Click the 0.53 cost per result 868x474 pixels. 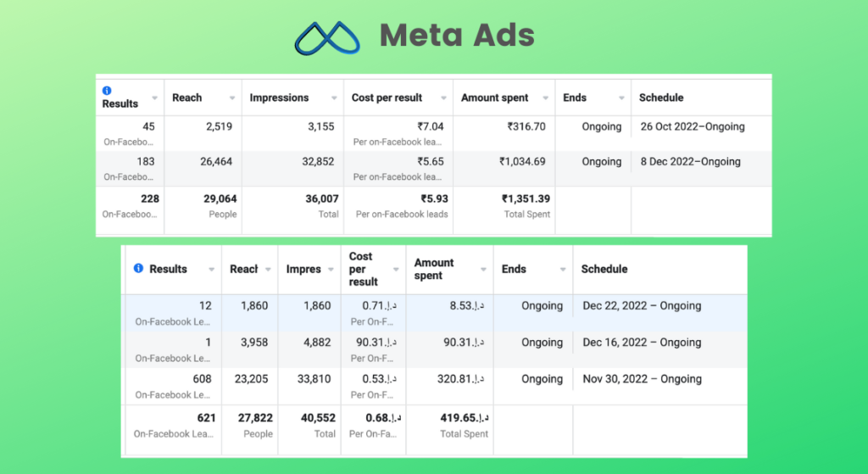coord(379,379)
